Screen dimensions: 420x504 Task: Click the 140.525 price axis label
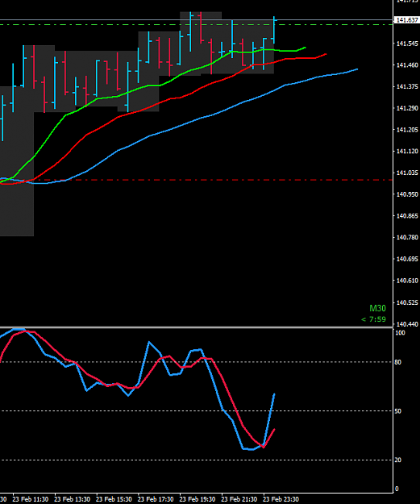click(407, 302)
